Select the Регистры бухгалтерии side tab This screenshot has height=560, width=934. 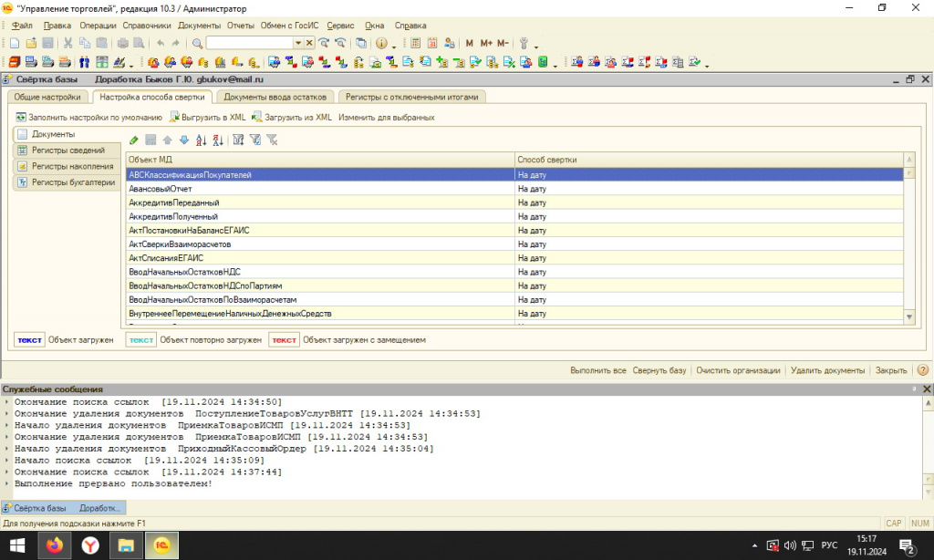pos(67,182)
